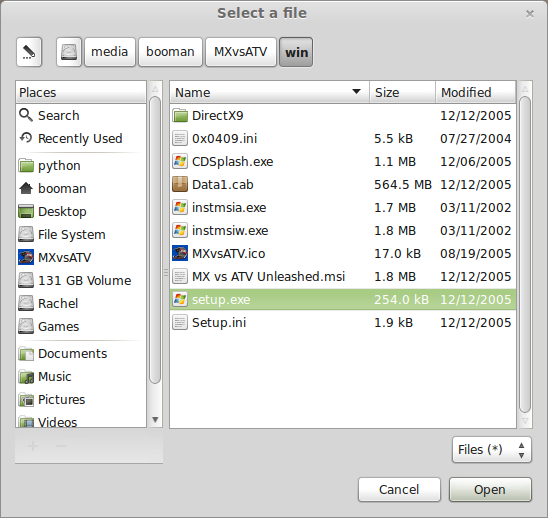Select the MX vs ATV Unleashed.msi icon
This screenshot has width=548, height=518.
click(x=180, y=276)
